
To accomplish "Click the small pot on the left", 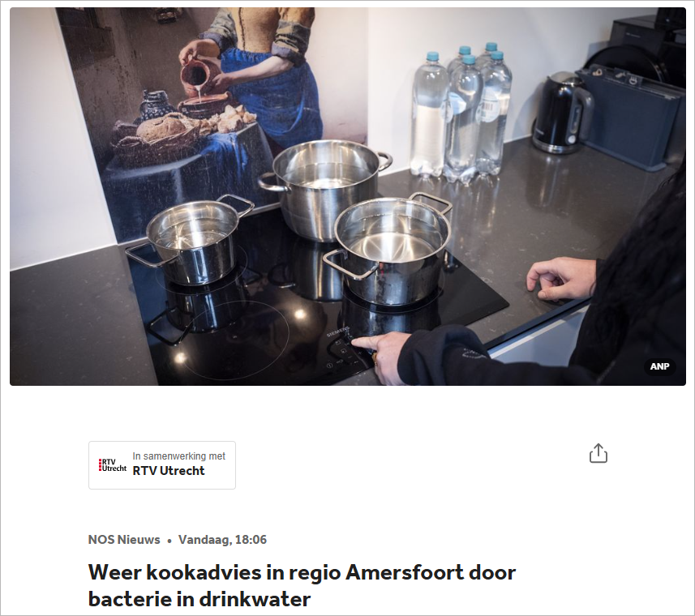I will pyautogui.click(x=191, y=239).
